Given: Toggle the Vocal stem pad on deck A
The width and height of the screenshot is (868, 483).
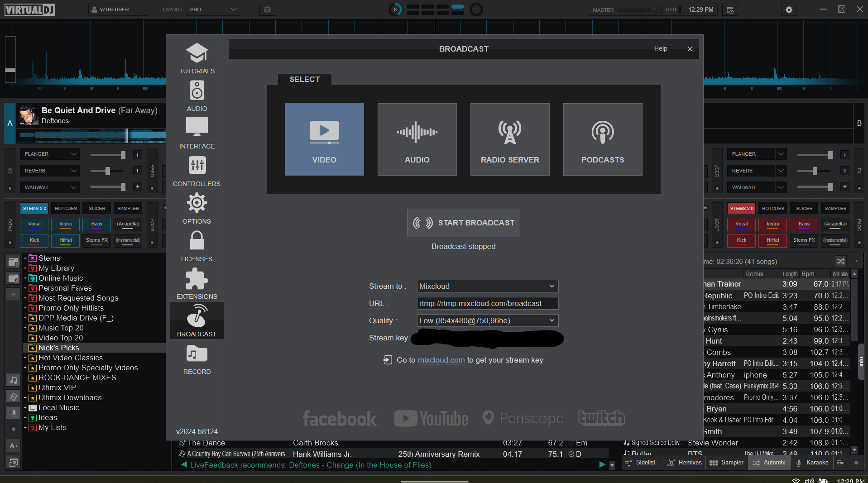Looking at the screenshot, I should pyautogui.click(x=34, y=224).
